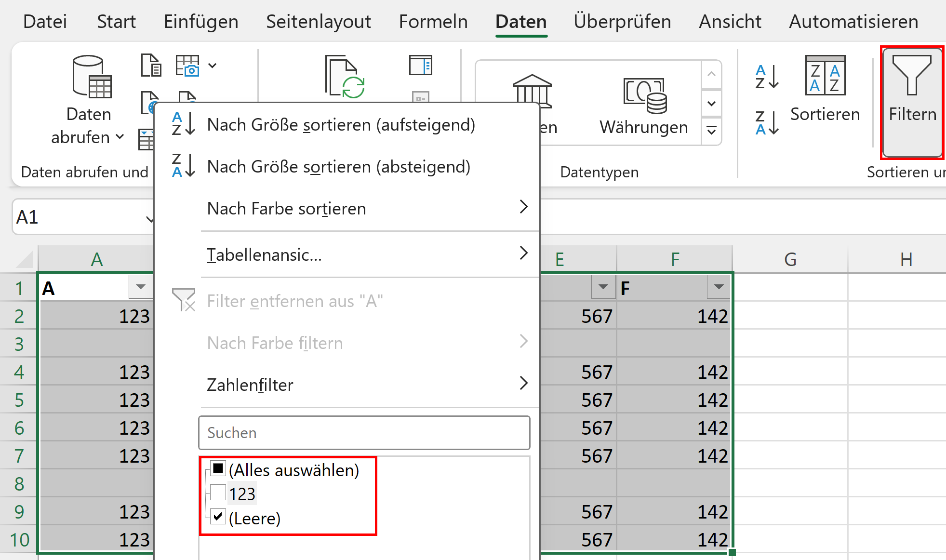Screen dimensions: 946x560
Task: Open the Zahlenfilter submenu
Action: pyautogui.click(x=347, y=385)
